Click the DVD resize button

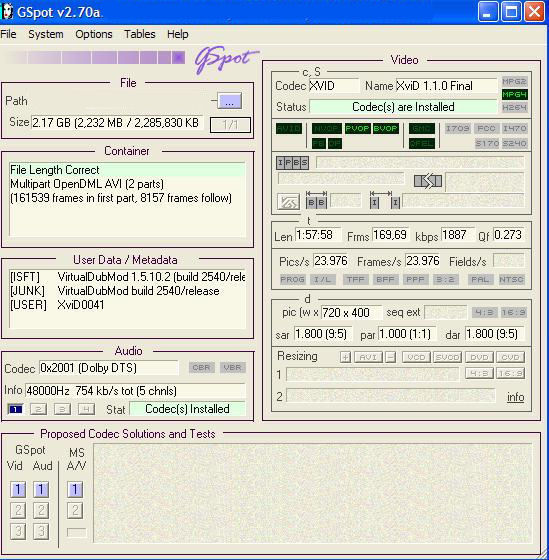tap(479, 357)
